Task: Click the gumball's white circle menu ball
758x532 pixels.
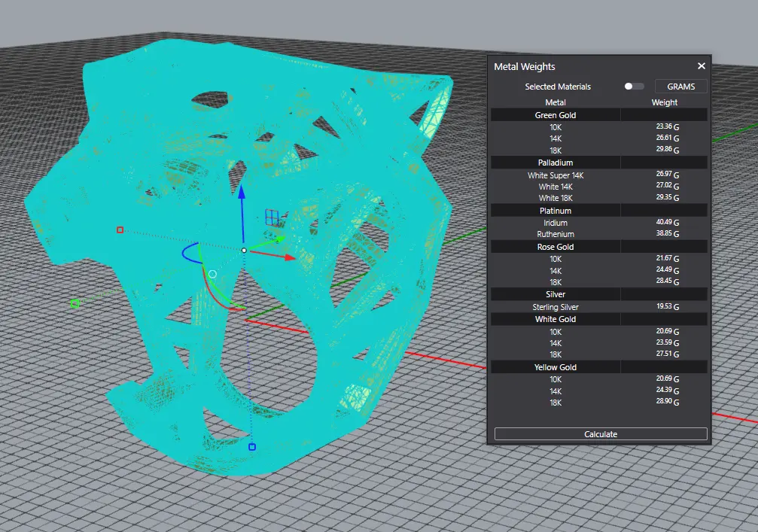Action: pos(212,275)
